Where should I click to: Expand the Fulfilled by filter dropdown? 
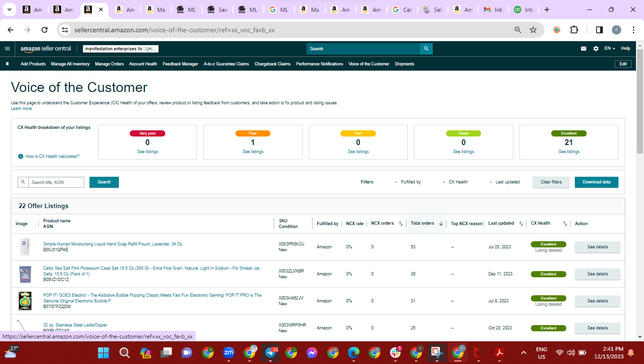coord(408,182)
